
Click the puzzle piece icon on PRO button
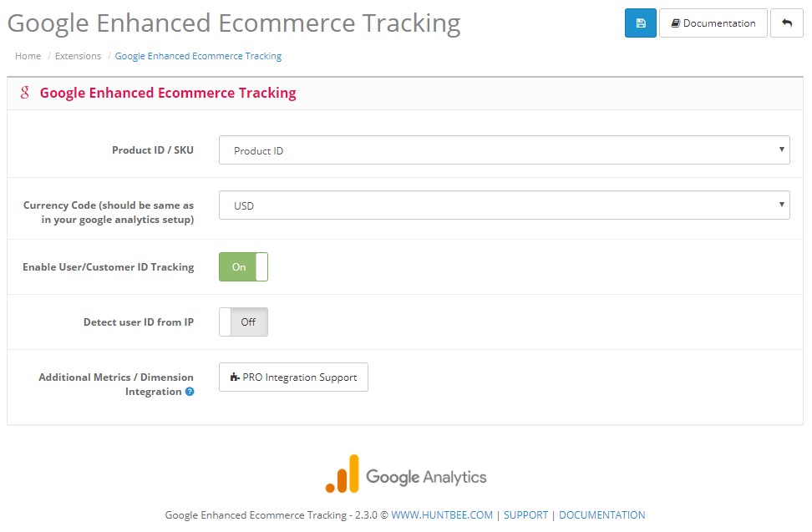[235, 377]
